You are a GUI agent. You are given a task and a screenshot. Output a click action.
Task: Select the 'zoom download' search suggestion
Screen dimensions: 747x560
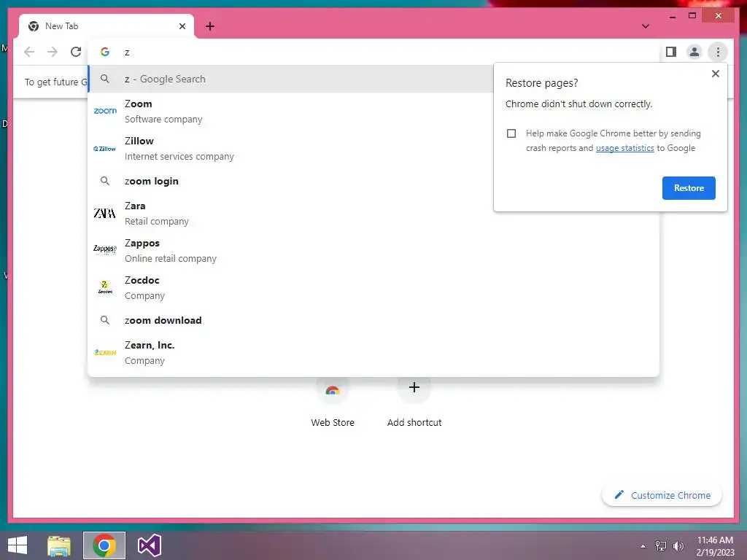click(x=373, y=320)
